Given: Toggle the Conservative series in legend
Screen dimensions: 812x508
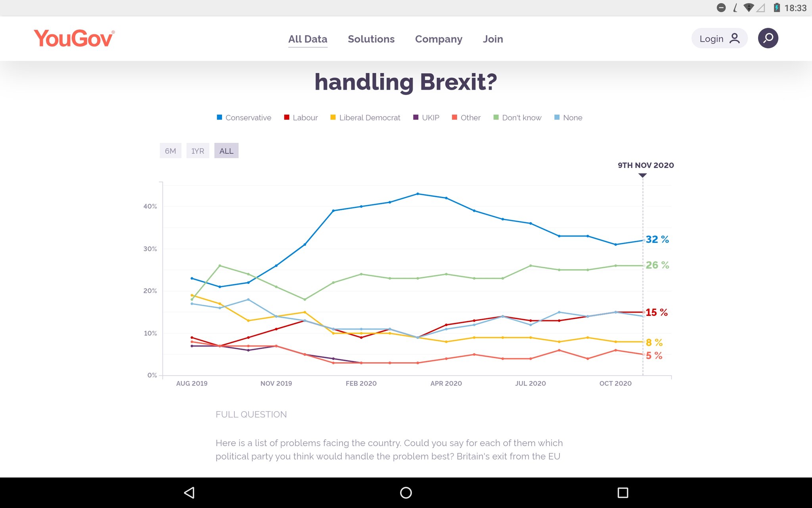Looking at the screenshot, I should pyautogui.click(x=244, y=117).
